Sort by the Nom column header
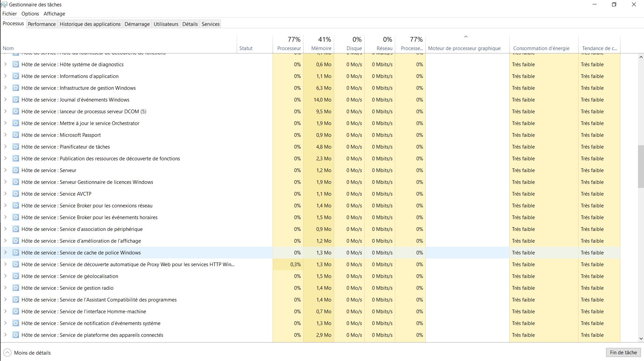644x361 pixels. pos(119,44)
